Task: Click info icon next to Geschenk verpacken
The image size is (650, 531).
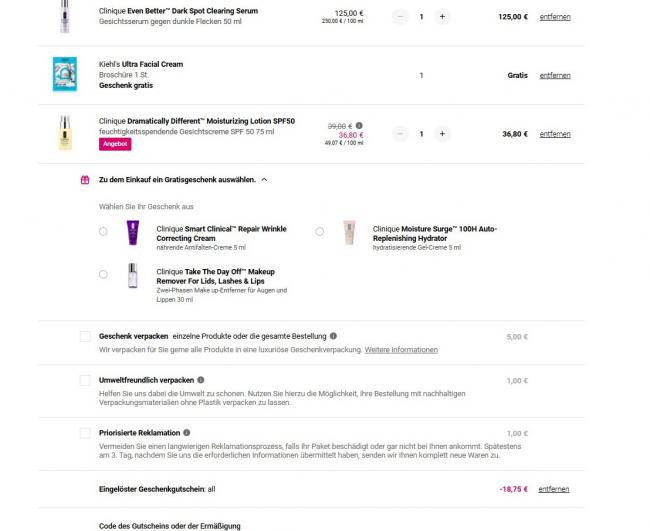Action: click(333, 336)
